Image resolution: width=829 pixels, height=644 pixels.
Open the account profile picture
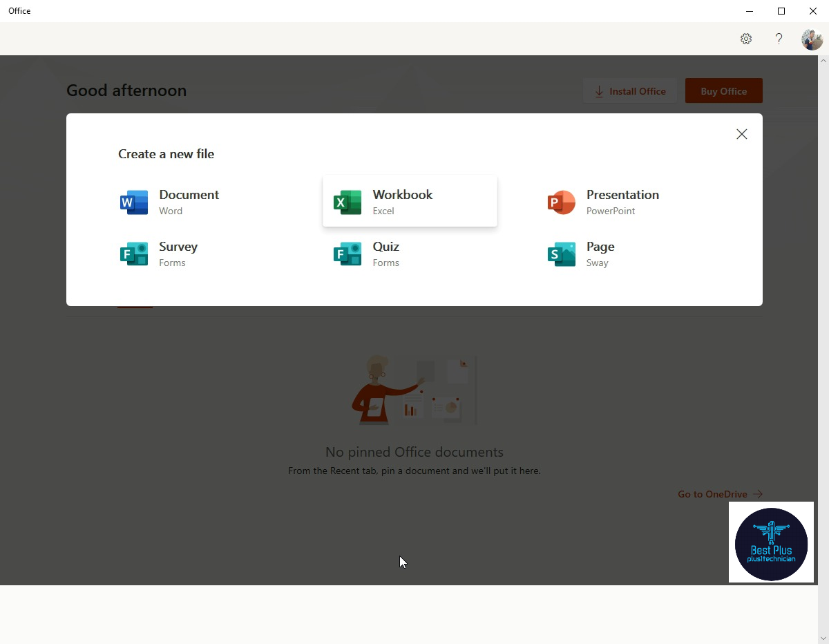tap(812, 39)
